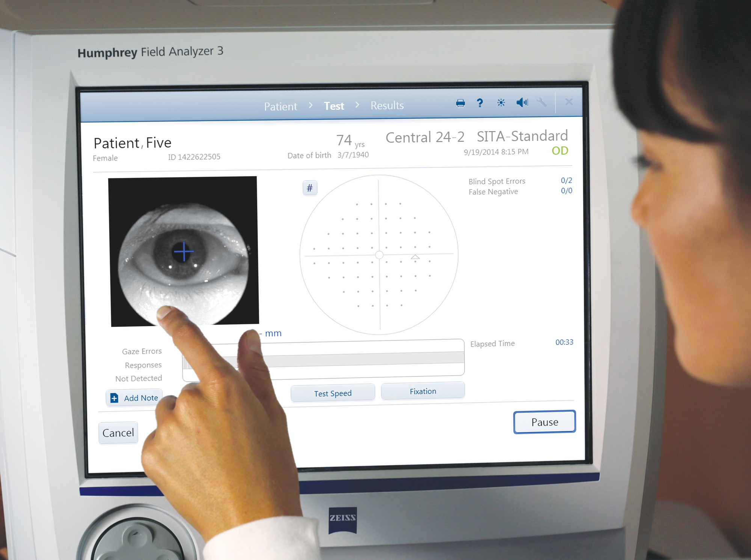The width and height of the screenshot is (751, 560).
Task: Open settings with the wrench icon
Action: tap(541, 102)
